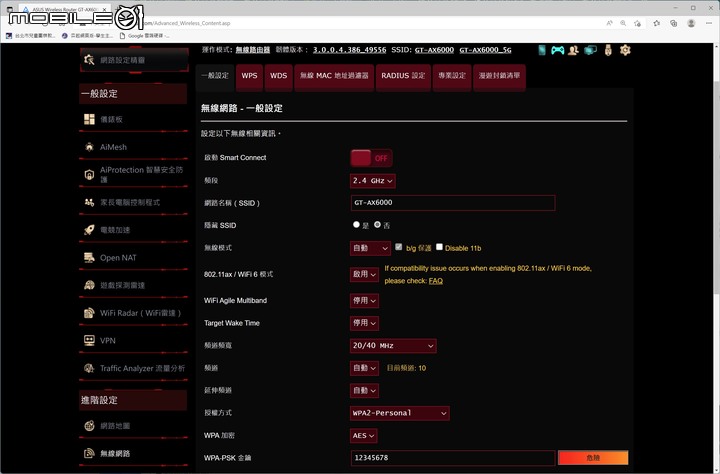Viewport: 720px width, 474px height.
Task: Click the browser zoom magnifier icon
Action: point(623,23)
